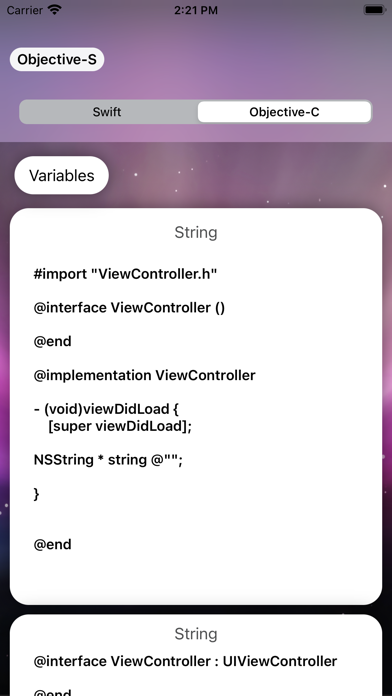The height and width of the screenshot is (696, 392).
Task: Click the - (void)viewDidLoad { line
Action: 106,409
